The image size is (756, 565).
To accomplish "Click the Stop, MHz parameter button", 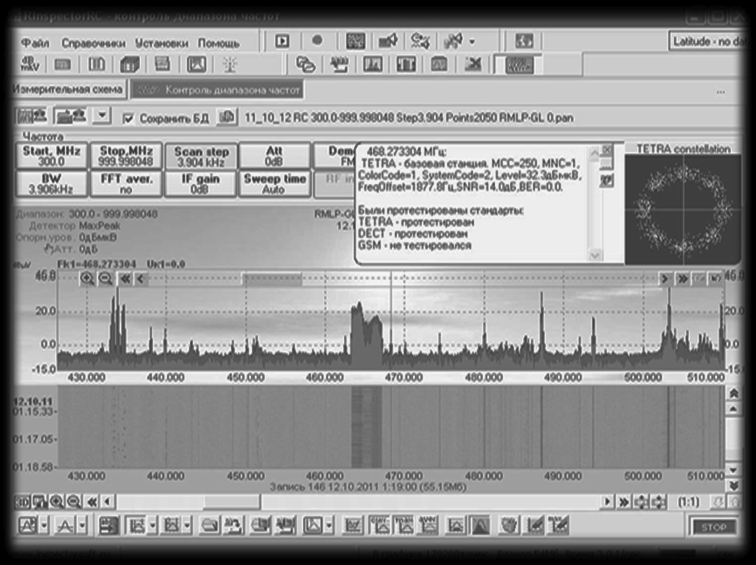I will (126, 156).
